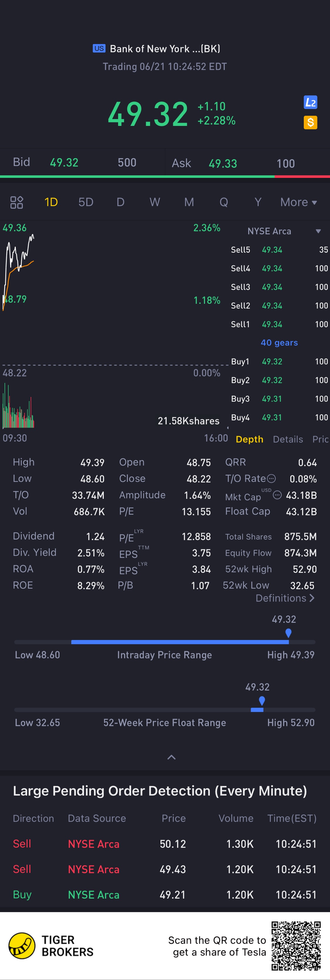Switch to the Details tab
The image size is (330, 980).
pyautogui.click(x=288, y=439)
